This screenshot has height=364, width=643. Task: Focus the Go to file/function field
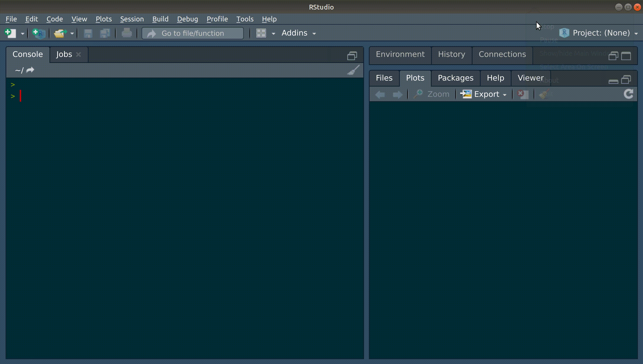click(193, 33)
